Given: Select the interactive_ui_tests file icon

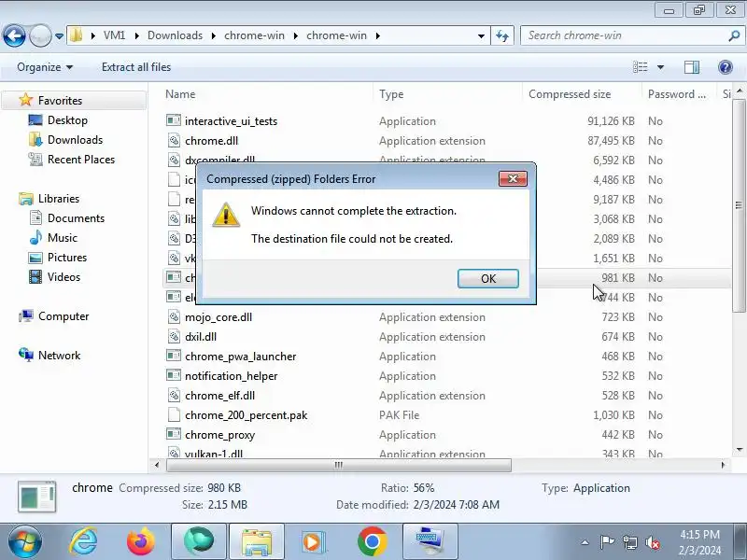Looking at the screenshot, I should (x=174, y=120).
